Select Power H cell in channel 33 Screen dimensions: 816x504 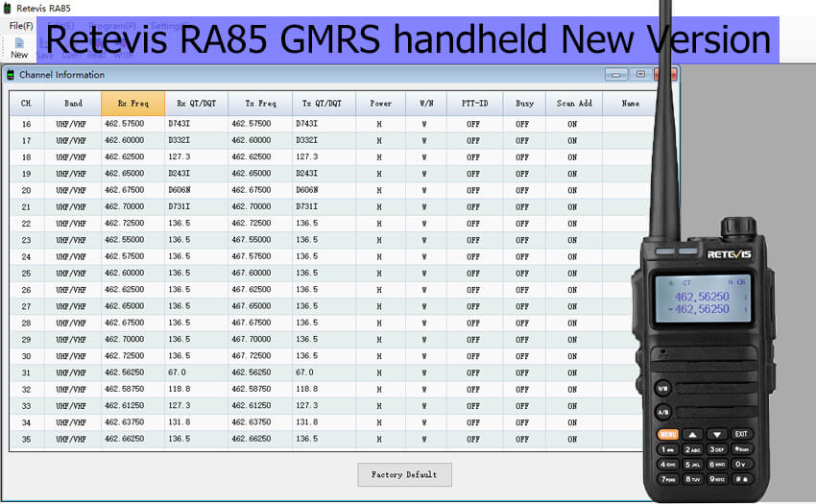[x=380, y=405]
